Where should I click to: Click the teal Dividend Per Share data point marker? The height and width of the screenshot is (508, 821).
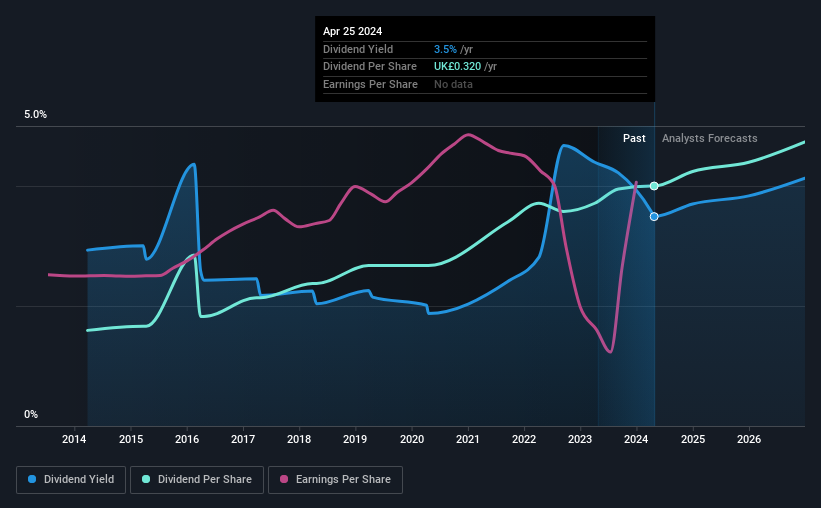click(654, 186)
